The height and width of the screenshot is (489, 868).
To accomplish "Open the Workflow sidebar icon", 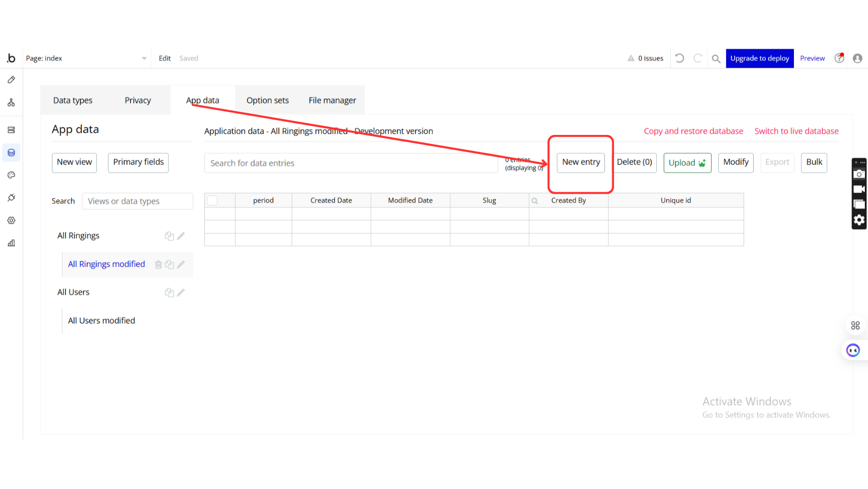I will [11, 103].
